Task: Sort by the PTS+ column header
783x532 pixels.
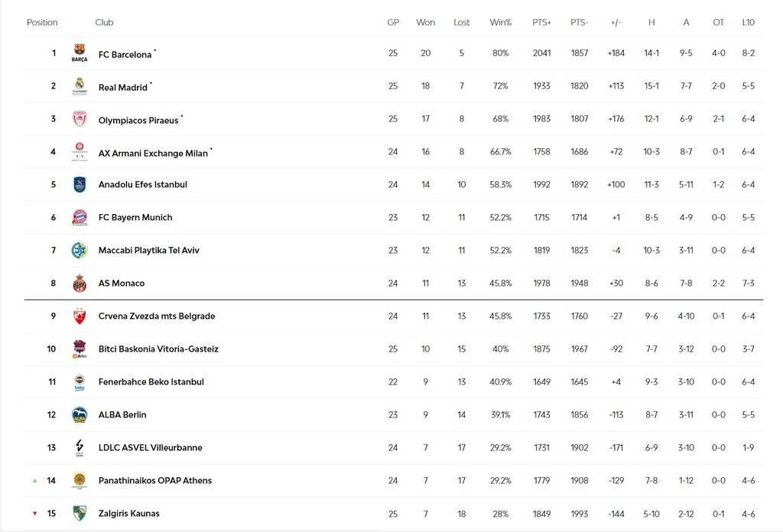Action: (x=541, y=22)
